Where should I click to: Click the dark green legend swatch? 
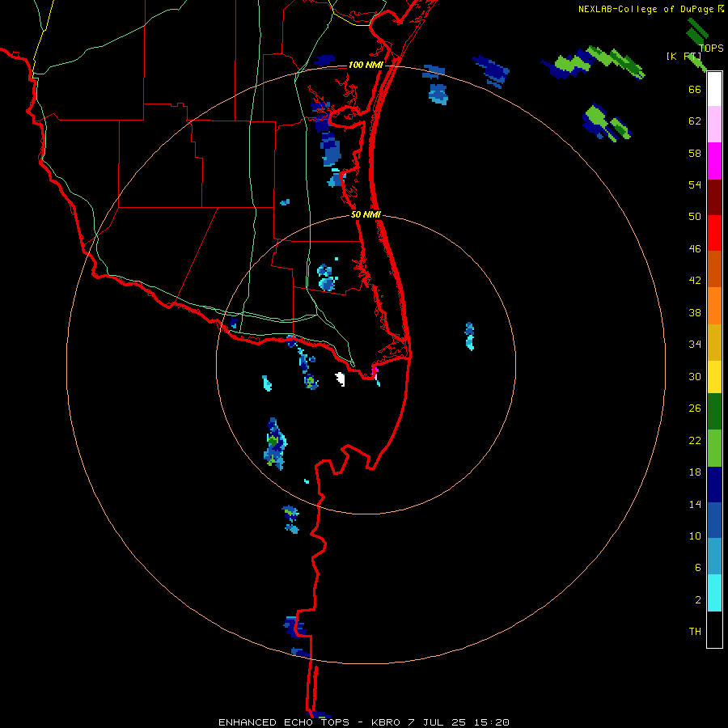point(714,412)
